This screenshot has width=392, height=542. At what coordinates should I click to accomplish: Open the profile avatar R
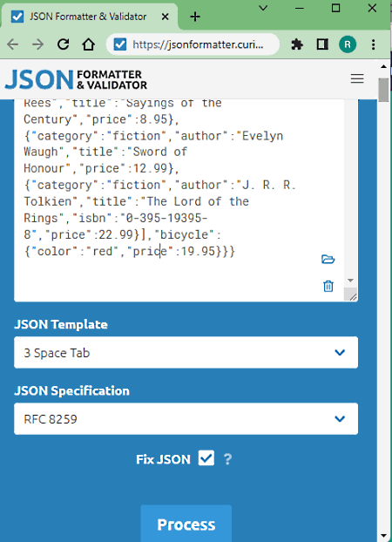point(348,44)
